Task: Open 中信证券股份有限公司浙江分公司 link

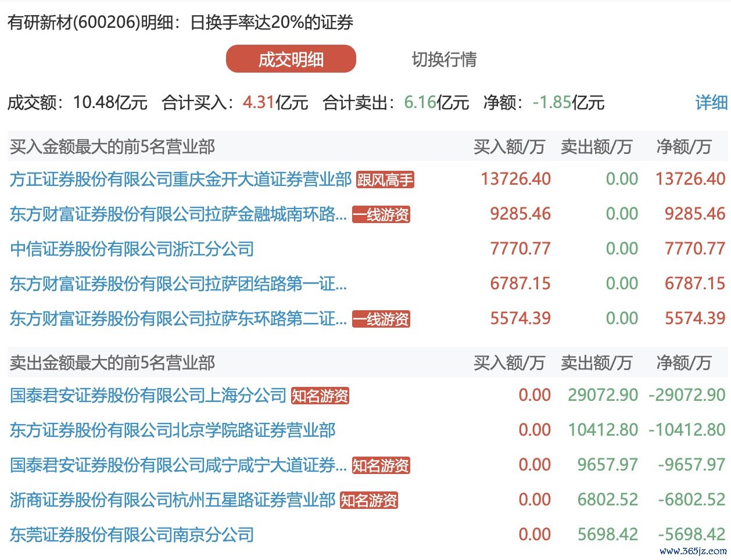Action: 132,249
